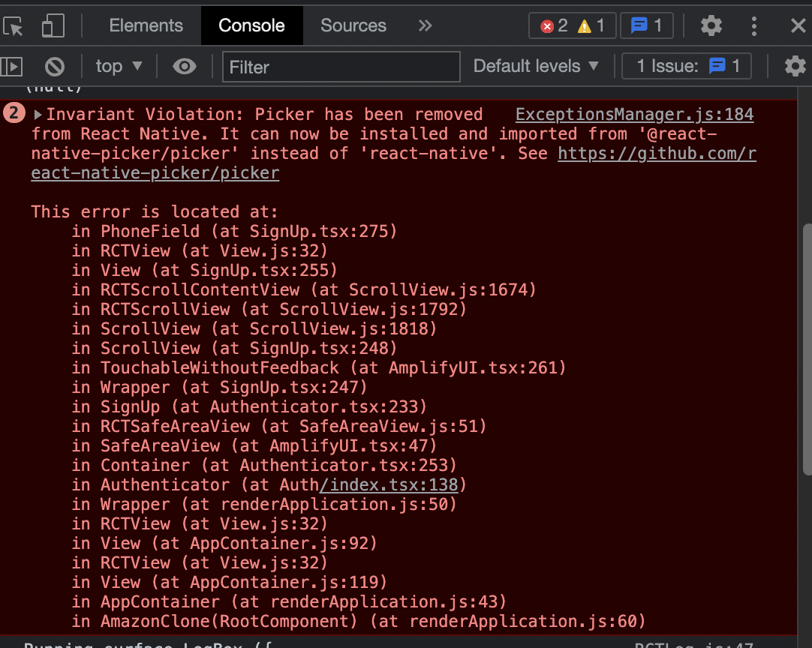The width and height of the screenshot is (812, 648).
Task: Expand the Invariant Violation error message
Action: click(x=38, y=115)
